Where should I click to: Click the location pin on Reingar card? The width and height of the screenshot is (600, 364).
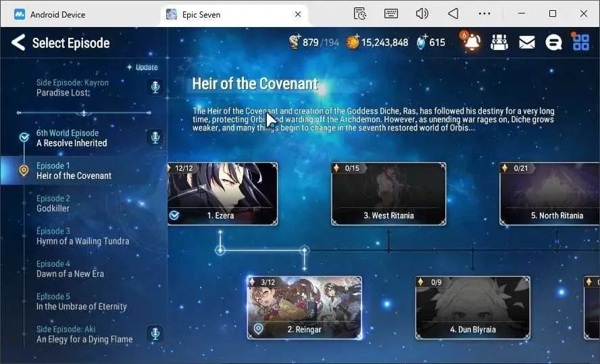click(258, 329)
